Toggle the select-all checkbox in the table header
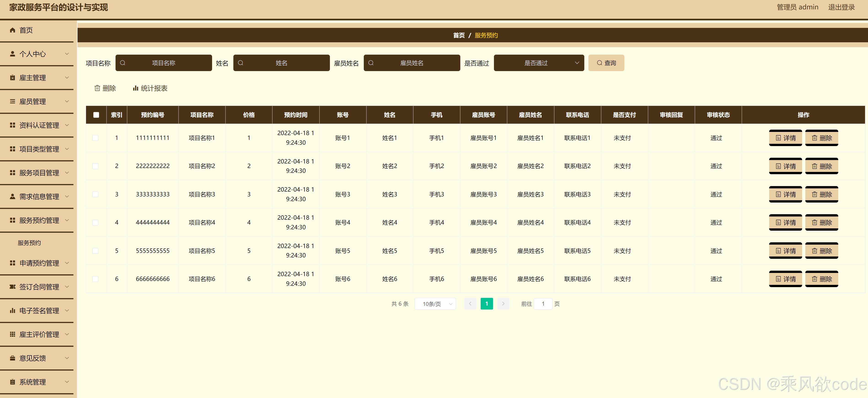 pos(96,115)
